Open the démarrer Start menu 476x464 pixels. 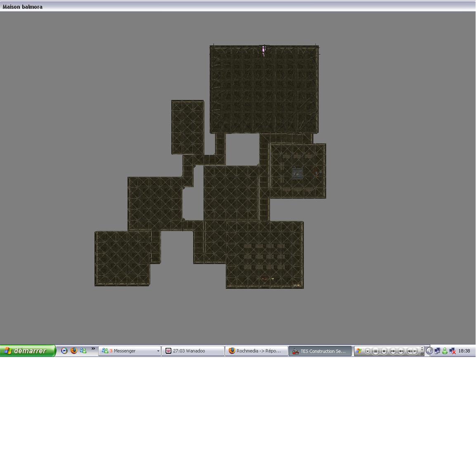[28, 351]
